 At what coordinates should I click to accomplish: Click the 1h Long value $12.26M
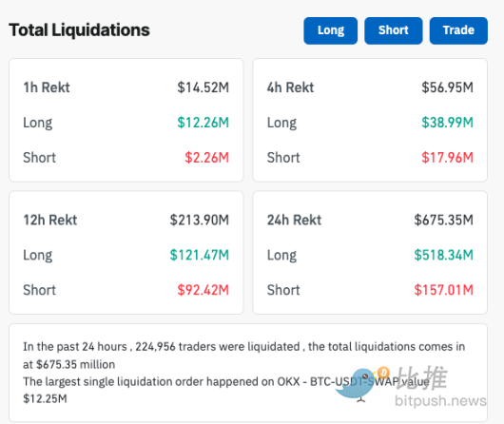point(204,123)
